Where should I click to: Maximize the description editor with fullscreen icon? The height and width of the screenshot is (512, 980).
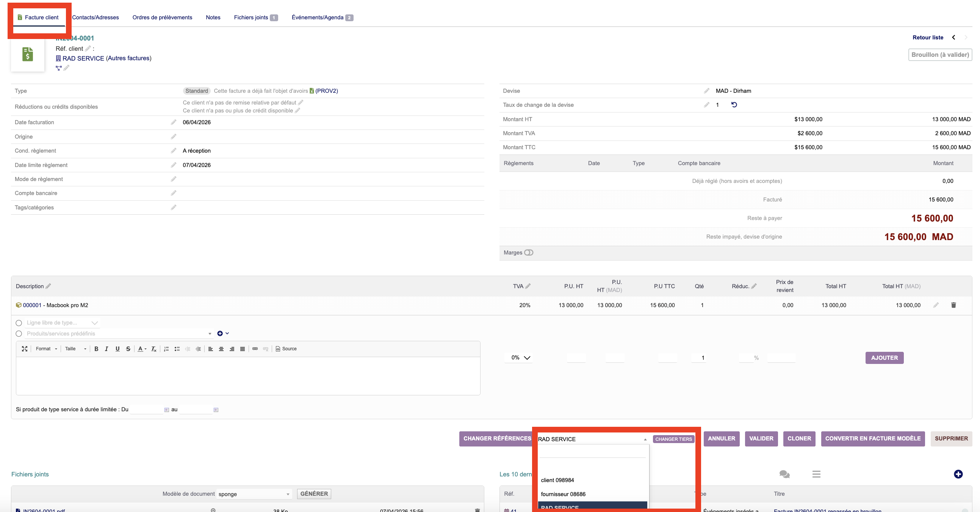point(25,348)
